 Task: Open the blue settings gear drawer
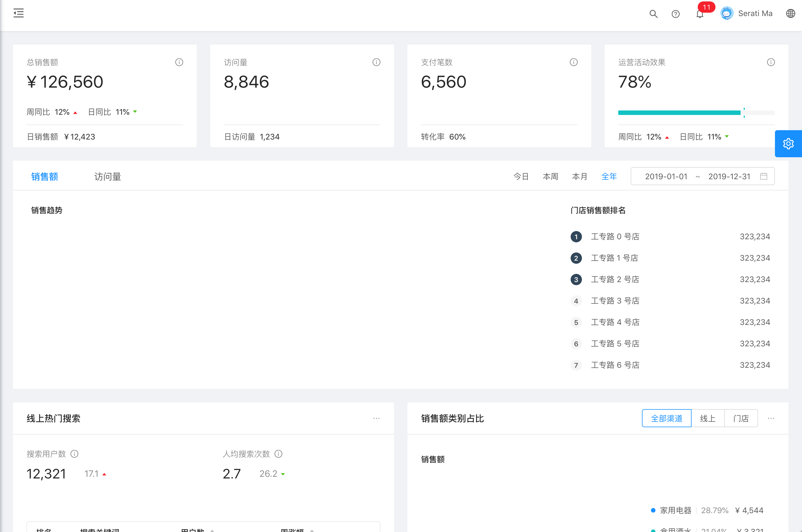tap(788, 143)
